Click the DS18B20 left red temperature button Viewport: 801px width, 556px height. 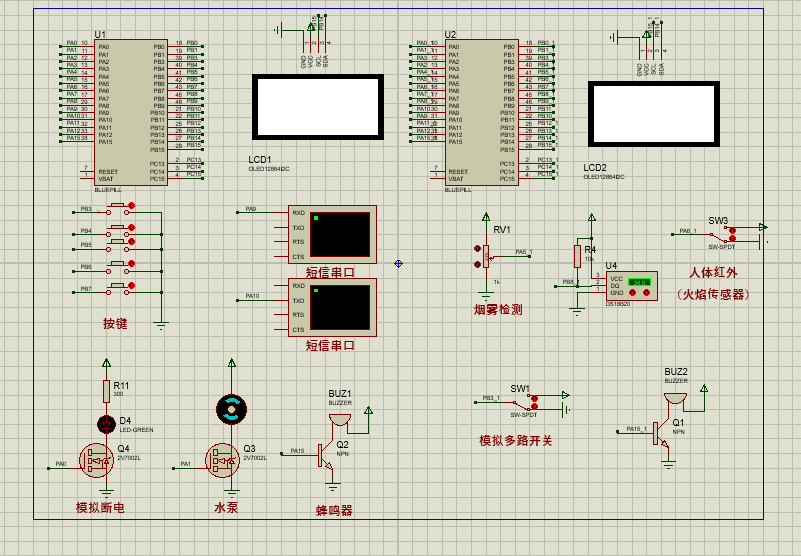pos(632,292)
